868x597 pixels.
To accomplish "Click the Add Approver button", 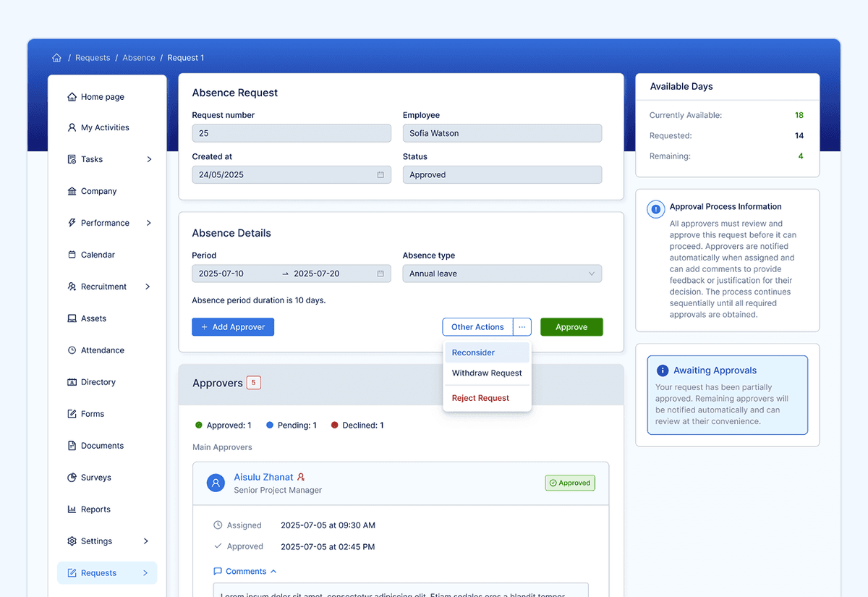I will [233, 327].
